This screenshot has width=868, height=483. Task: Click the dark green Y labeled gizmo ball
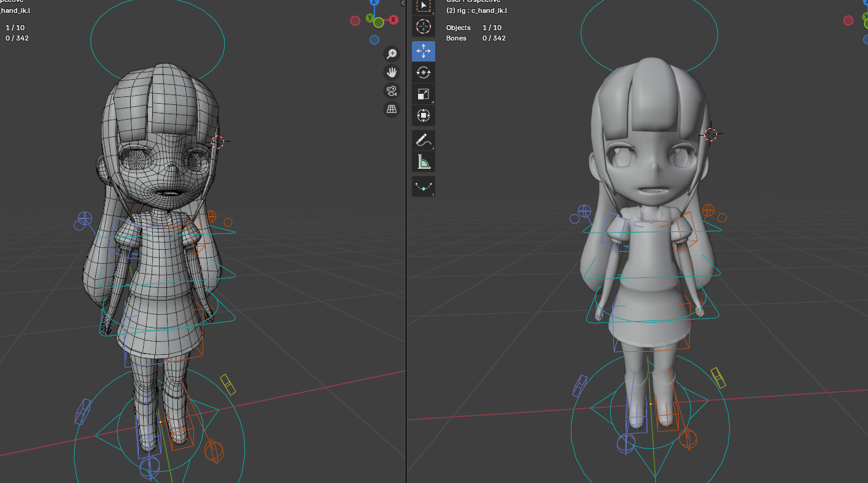(x=370, y=18)
